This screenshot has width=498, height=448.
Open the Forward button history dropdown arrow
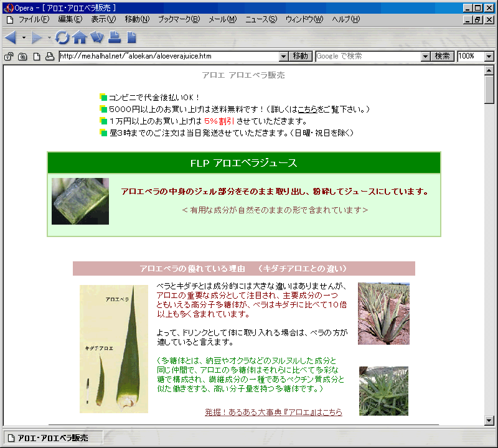tap(49, 38)
